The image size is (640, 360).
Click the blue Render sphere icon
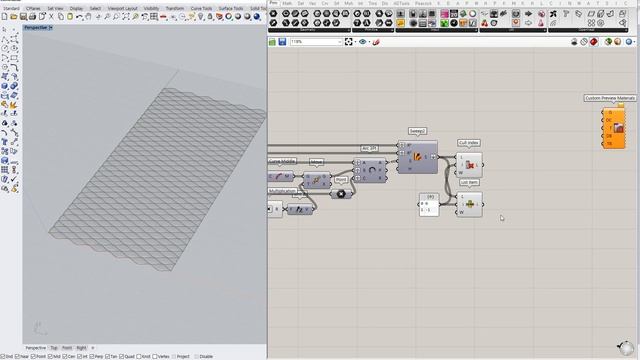[257, 16]
